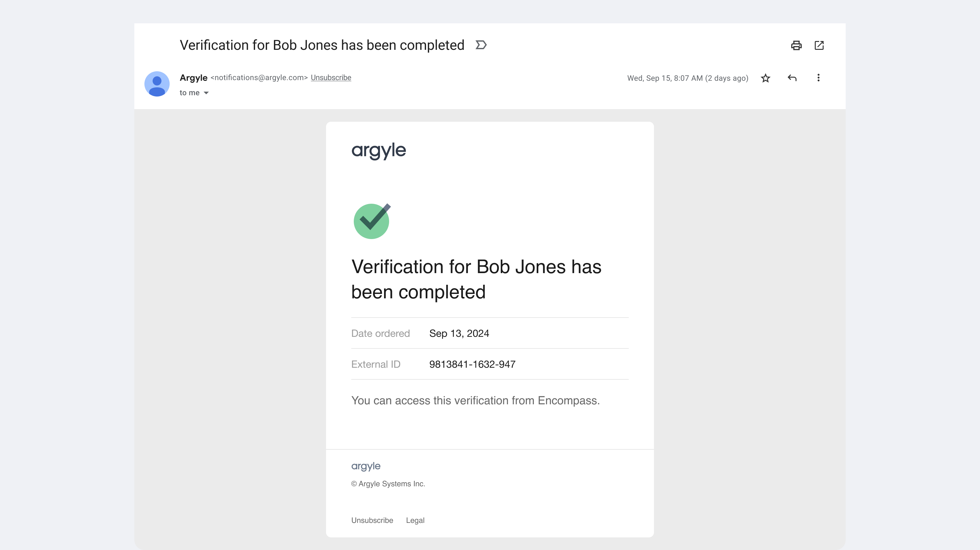Click the Sep 13, 2024 date ordered value

[459, 333]
